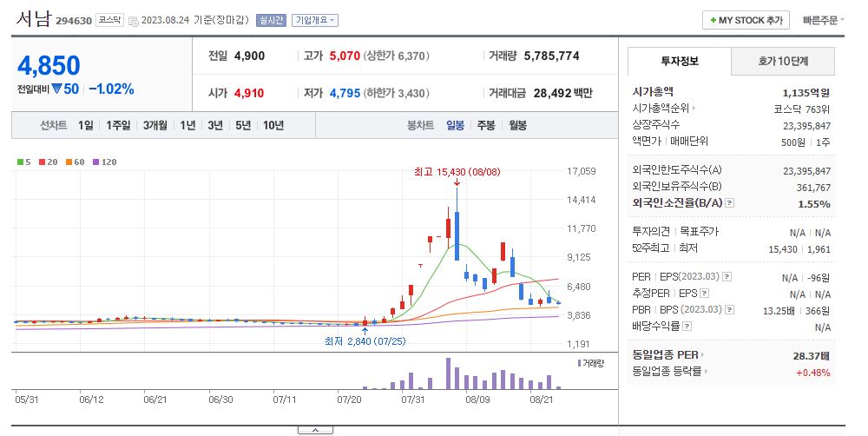
Task: Switch to the 호가10단계 tab
Action: pos(783,61)
